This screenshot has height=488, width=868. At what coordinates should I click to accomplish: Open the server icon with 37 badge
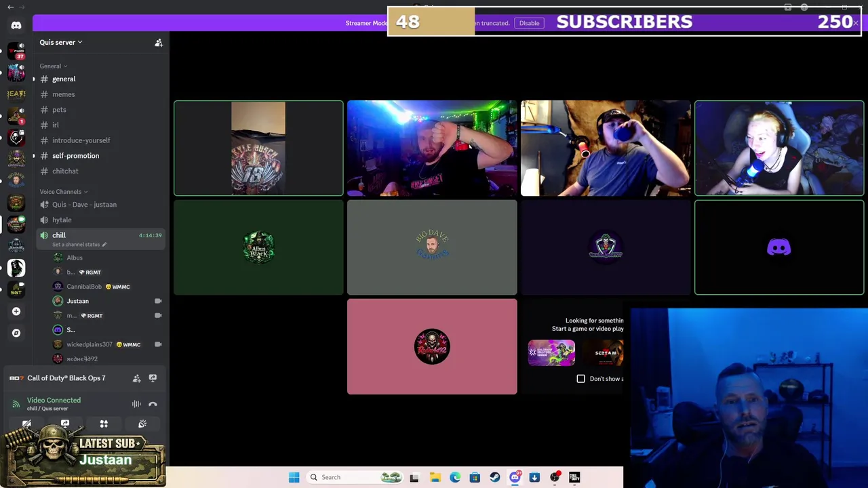coord(16,51)
